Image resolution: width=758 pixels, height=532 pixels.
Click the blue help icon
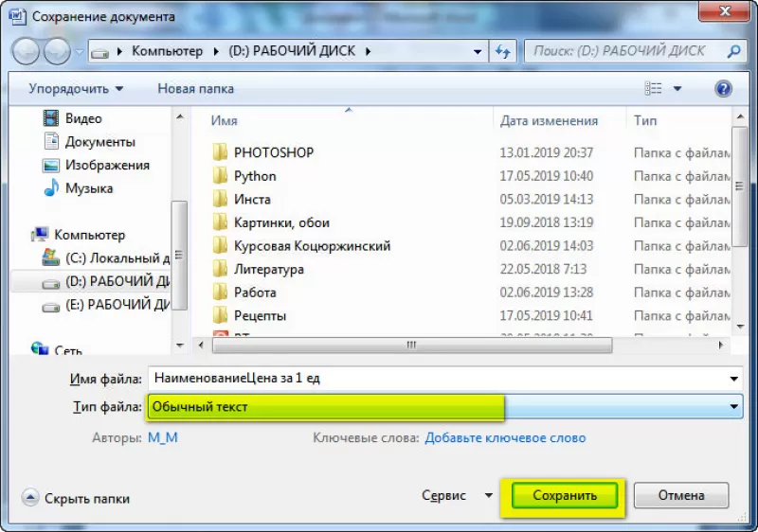coord(723,89)
